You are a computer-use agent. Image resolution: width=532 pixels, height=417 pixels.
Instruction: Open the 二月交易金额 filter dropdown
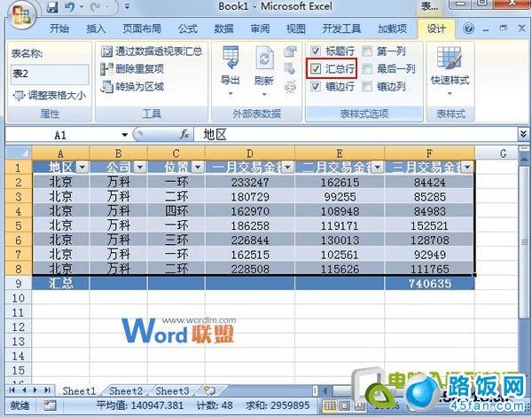[378, 167]
